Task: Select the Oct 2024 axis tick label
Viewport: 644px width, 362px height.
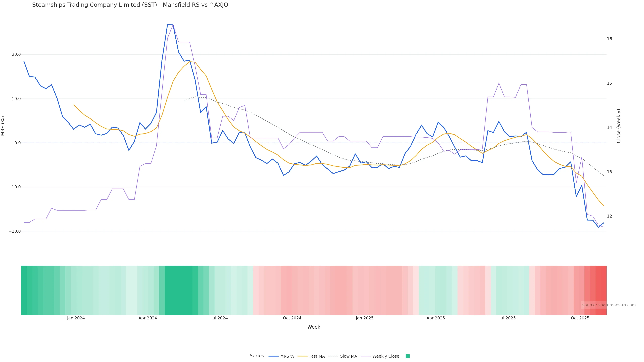Action: click(292, 318)
